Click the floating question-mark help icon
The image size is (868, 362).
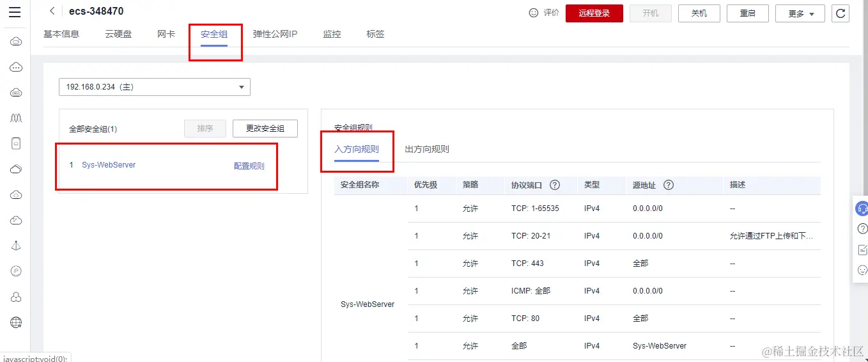(862, 228)
